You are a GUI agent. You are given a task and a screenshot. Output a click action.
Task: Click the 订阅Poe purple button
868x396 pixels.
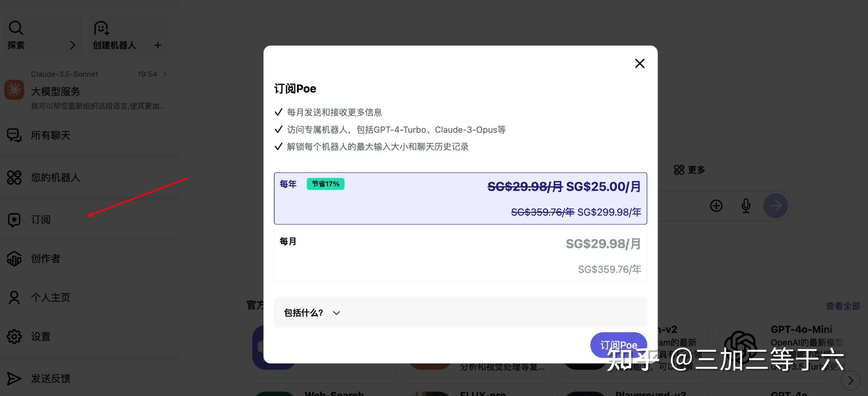tap(618, 344)
